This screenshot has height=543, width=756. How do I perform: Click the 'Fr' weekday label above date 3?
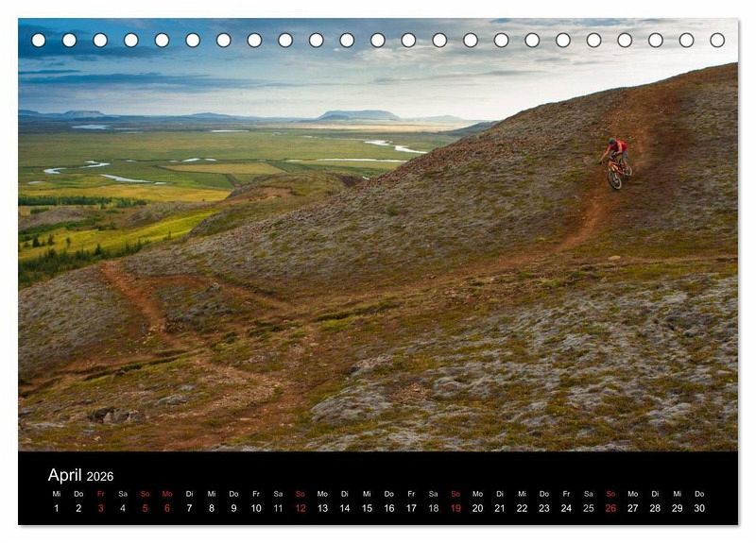[101, 494]
